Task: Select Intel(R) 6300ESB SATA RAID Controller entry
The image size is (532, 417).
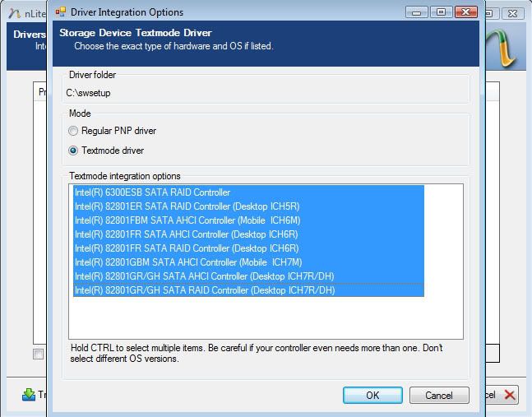Action: [x=248, y=192]
